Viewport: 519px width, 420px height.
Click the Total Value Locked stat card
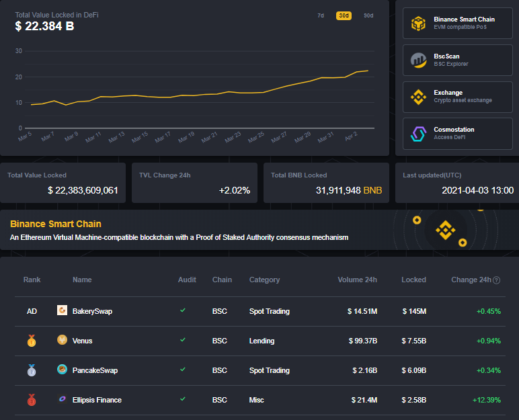point(63,183)
